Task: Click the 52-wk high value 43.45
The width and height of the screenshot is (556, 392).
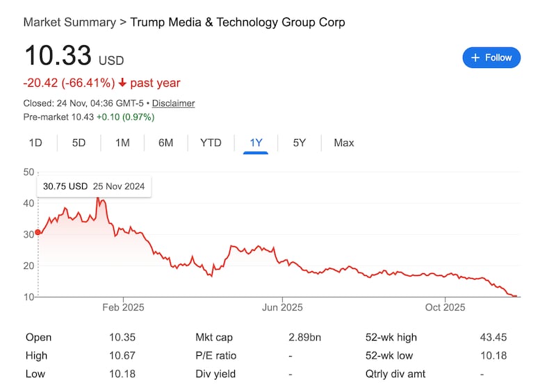Action: 493,338
